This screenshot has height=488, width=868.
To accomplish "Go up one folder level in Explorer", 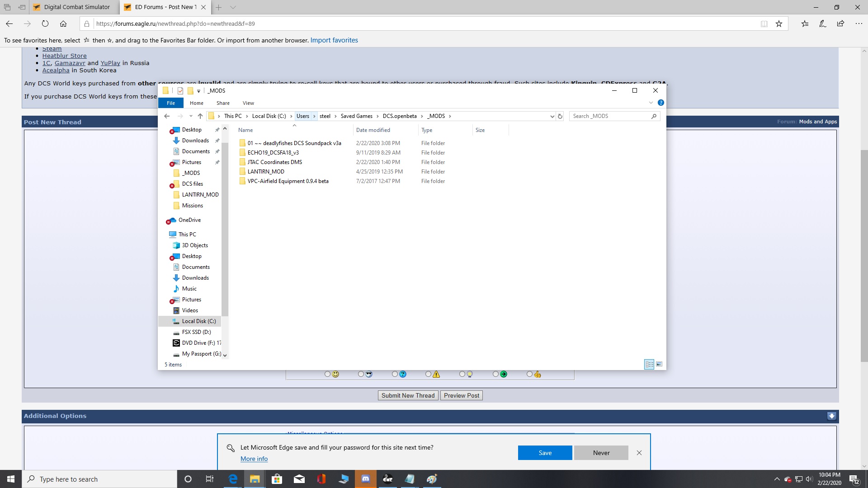I will [x=200, y=116].
